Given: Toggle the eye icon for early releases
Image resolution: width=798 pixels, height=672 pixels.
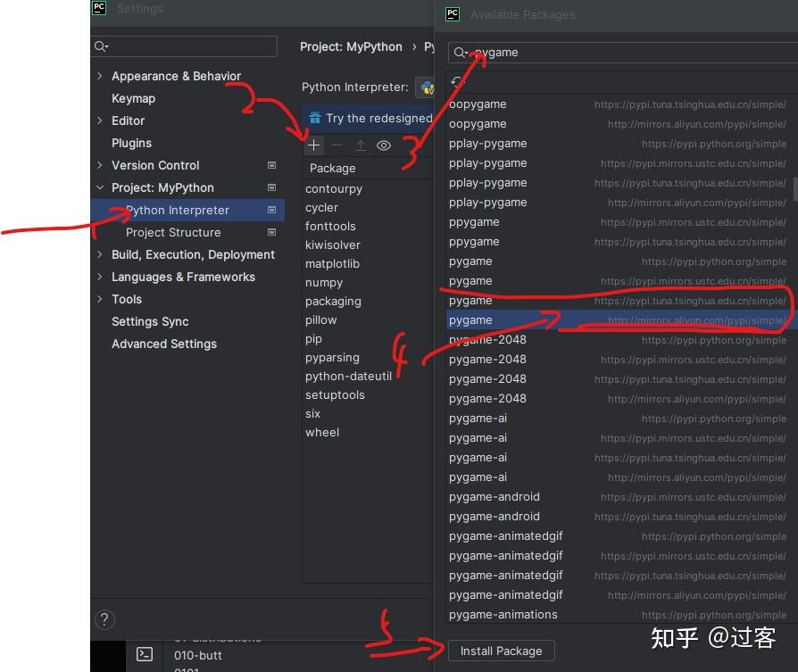Looking at the screenshot, I should 384,145.
